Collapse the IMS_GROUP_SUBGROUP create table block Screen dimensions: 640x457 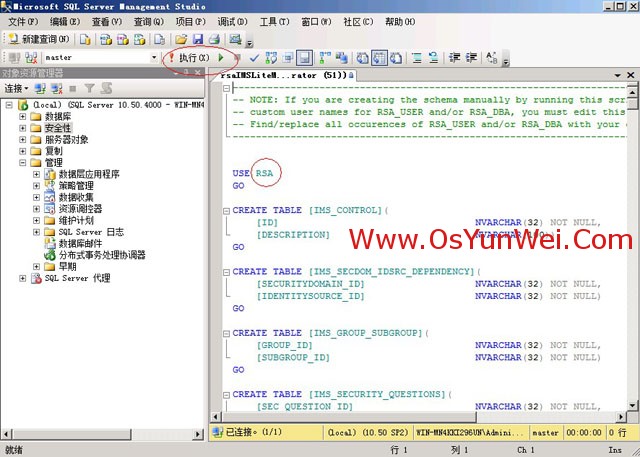226,334
